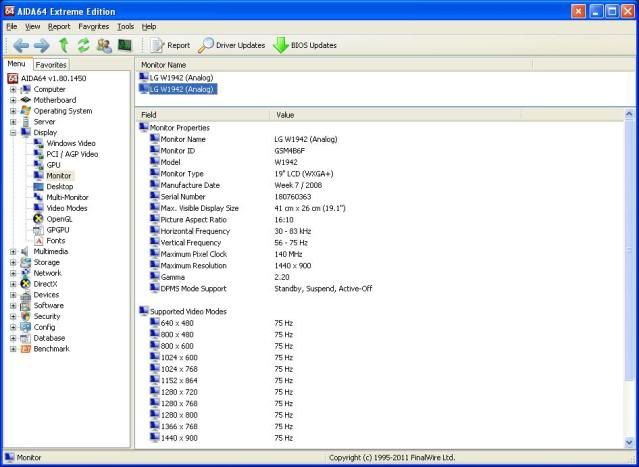
Task: Select GPGPU in the tree
Action: point(58,230)
